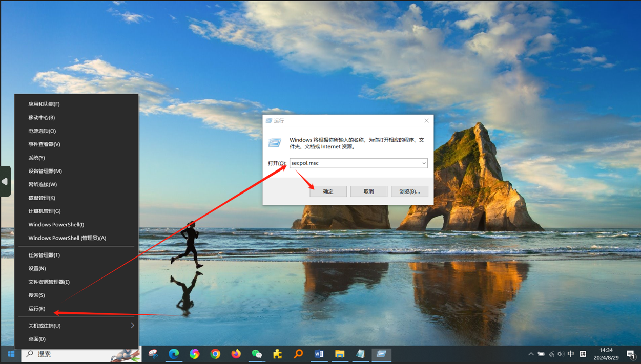The height and width of the screenshot is (364, 641).
Task: Expand 关机或注销(U) submenu
Action: (76, 326)
